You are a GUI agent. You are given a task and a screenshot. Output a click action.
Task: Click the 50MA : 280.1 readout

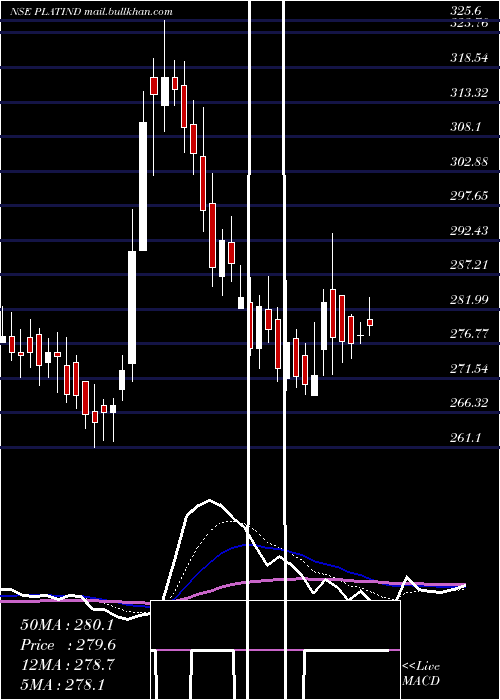67,625
